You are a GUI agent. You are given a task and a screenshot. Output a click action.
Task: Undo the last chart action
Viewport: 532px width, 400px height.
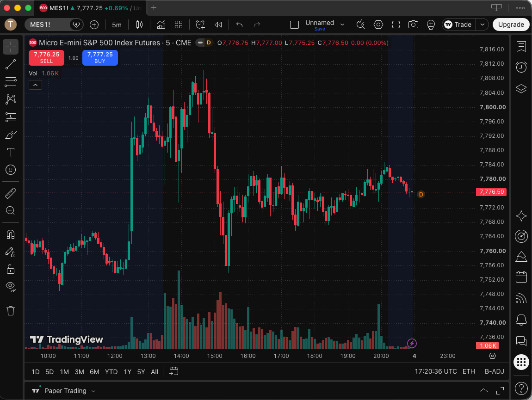240,25
